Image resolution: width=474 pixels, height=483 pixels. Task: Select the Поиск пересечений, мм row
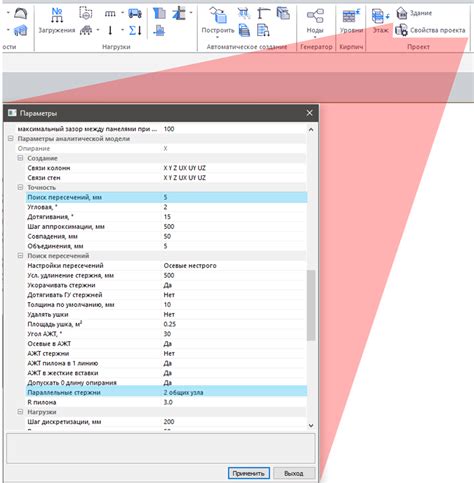(x=166, y=197)
